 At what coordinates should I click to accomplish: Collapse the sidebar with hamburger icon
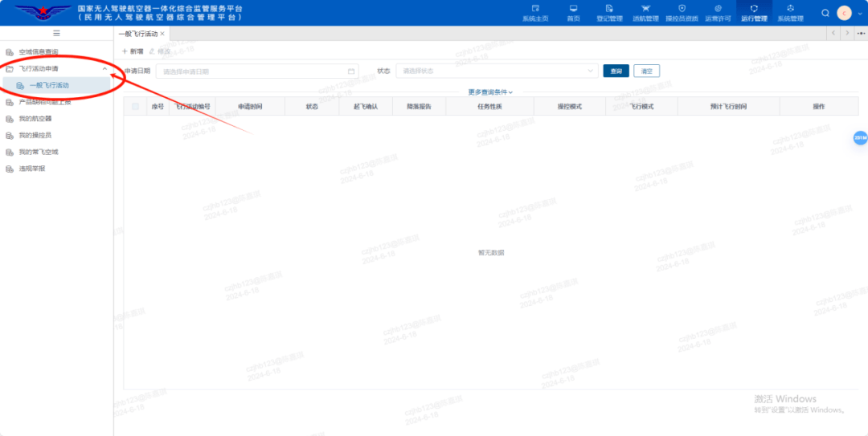(x=56, y=33)
